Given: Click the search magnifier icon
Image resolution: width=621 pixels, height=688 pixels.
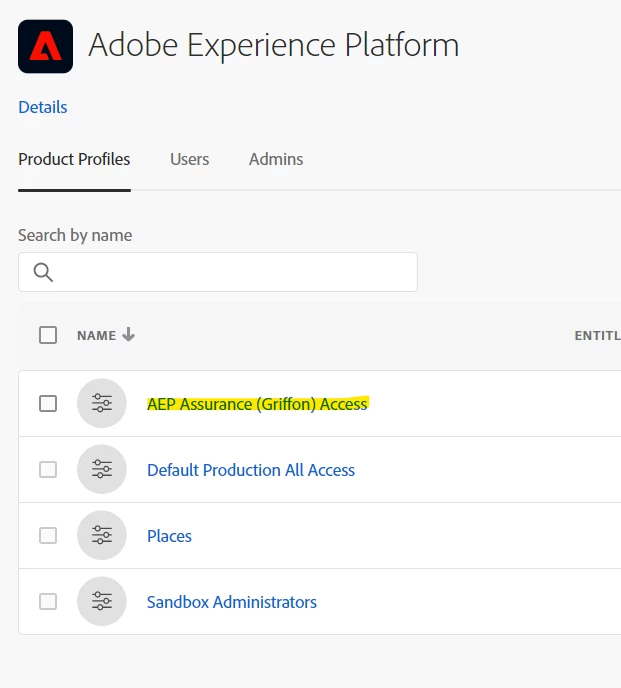Looking at the screenshot, I should [x=43, y=272].
